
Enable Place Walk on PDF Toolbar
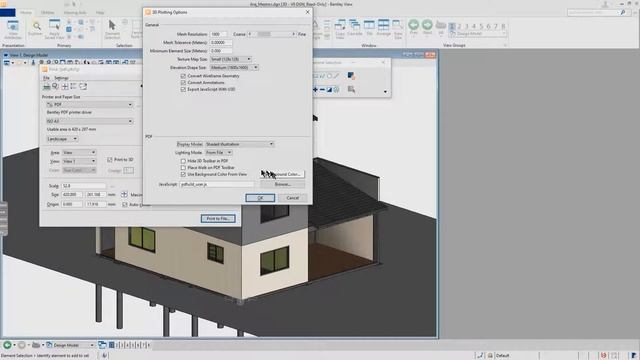(183, 167)
